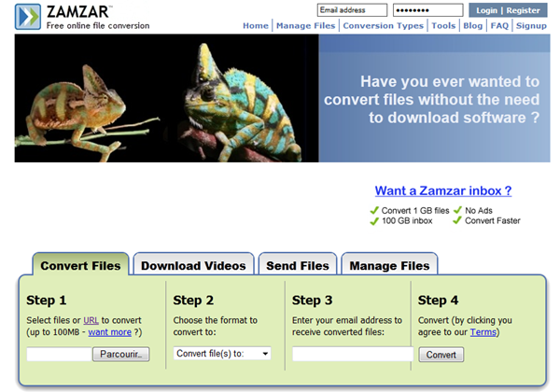Open the Tools navigation link
The image size is (560, 392).
443,26
